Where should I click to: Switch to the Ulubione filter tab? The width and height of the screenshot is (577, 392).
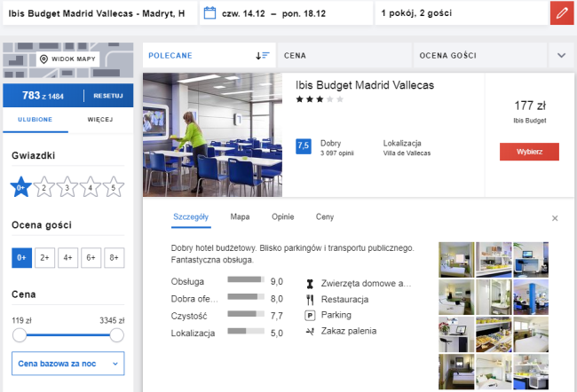point(36,120)
